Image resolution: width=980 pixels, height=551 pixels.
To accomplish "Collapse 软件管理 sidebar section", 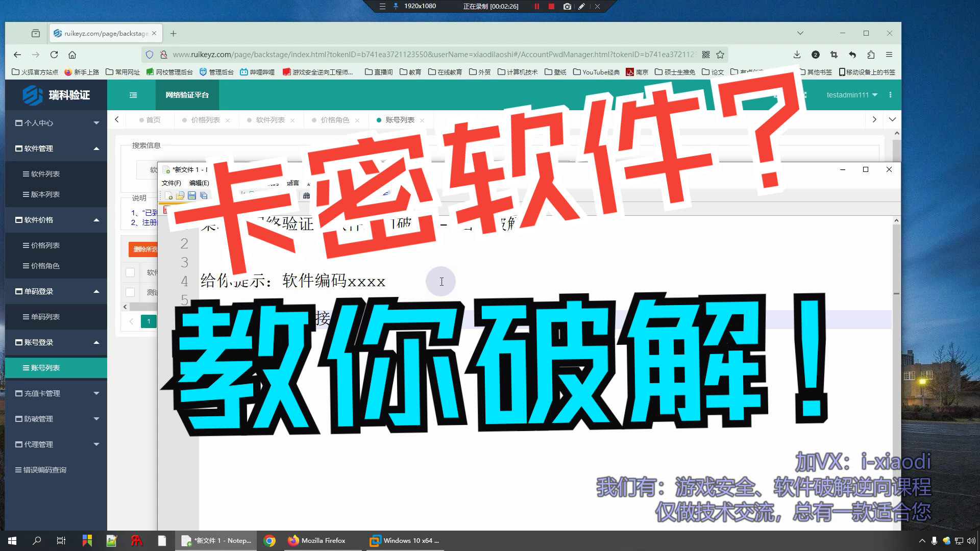I will pos(56,148).
